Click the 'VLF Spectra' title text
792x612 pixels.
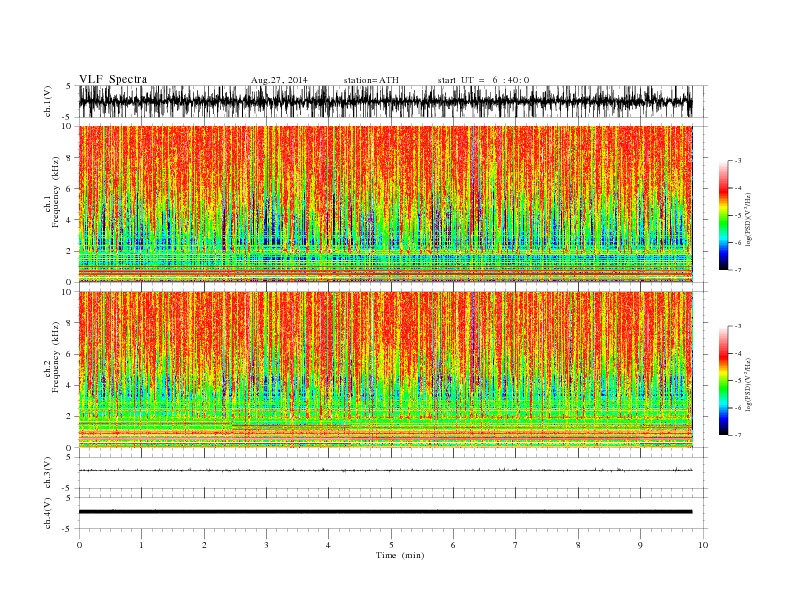point(113,79)
